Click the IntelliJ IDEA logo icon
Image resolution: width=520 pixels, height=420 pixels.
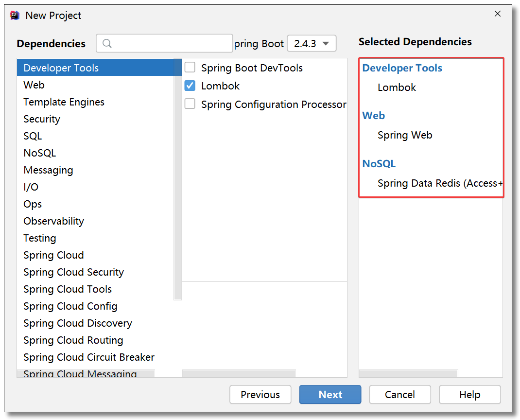point(15,15)
